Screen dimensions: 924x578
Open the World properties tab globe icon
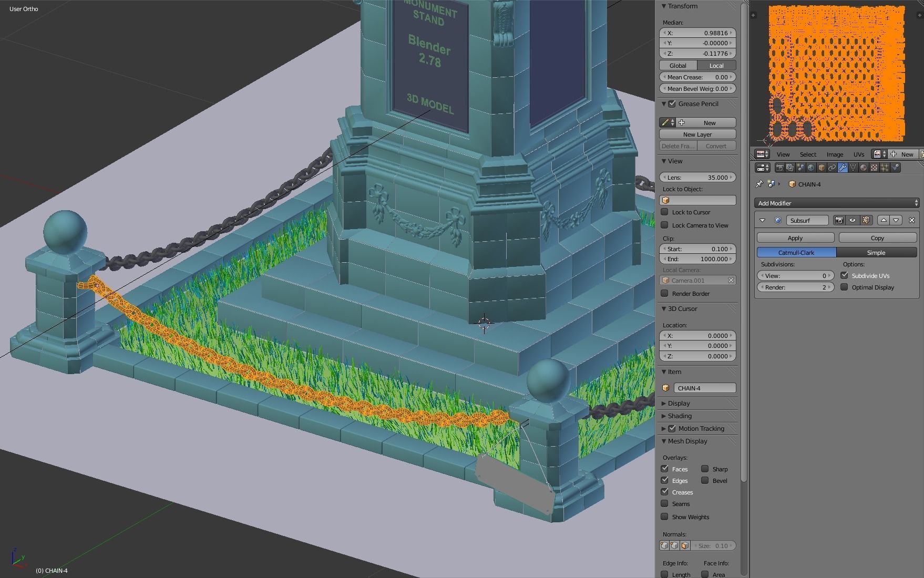pyautogui.click(x=811, y=168)
